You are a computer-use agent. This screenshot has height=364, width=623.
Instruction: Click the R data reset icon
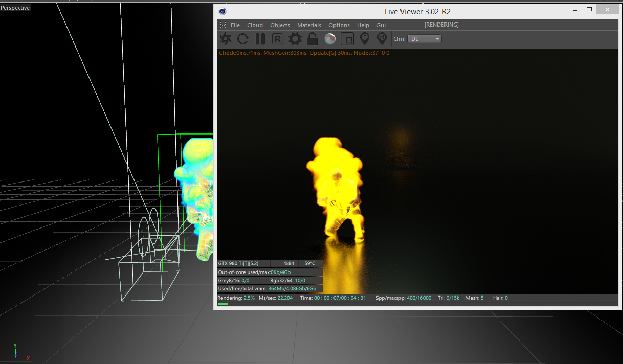(277, 39)
